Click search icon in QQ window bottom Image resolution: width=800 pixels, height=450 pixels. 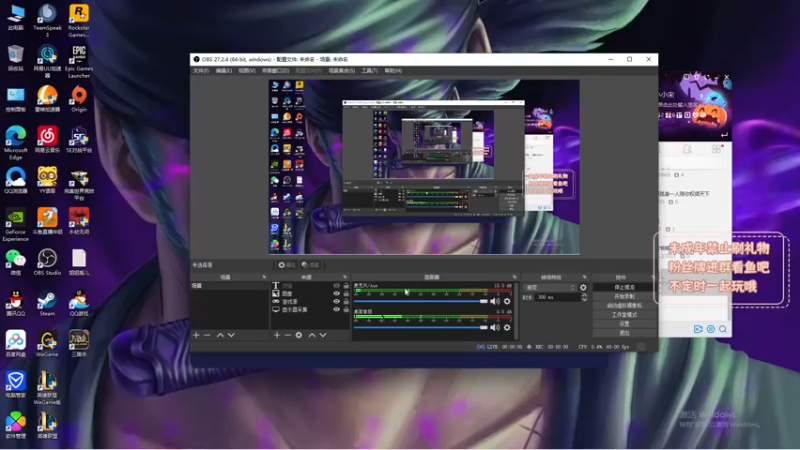[723, 329]
